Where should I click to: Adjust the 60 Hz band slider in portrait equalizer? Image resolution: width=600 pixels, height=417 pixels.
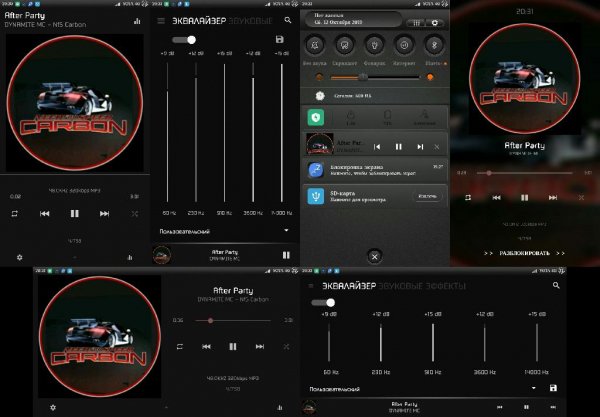167,132
